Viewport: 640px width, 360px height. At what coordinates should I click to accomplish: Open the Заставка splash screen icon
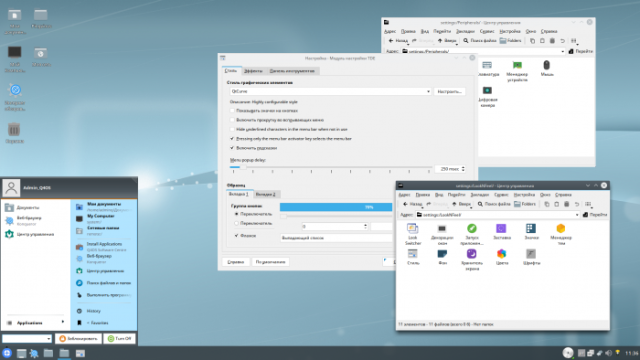pyautogui.click(x=502, y=232)
